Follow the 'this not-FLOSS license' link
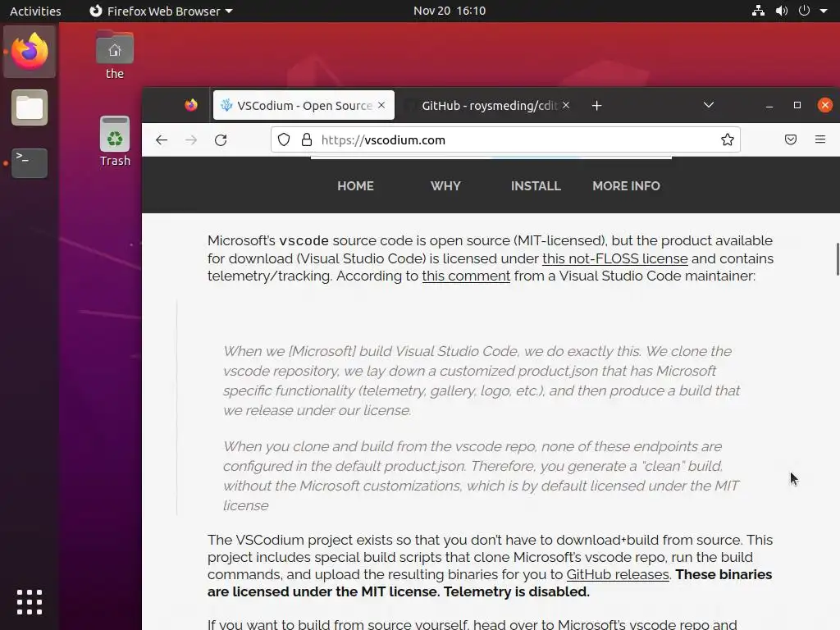This screenshot has width=840, height=630. coord(615,258)
